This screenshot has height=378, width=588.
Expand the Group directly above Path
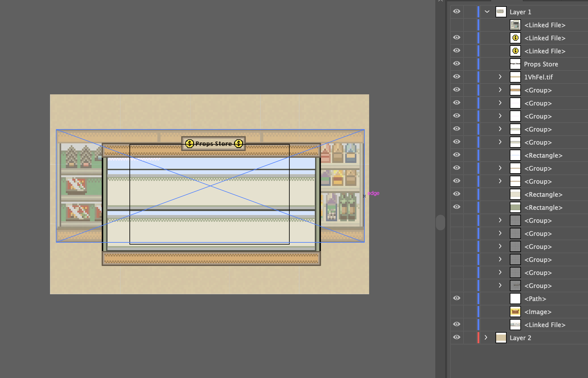tap(500, 285)
